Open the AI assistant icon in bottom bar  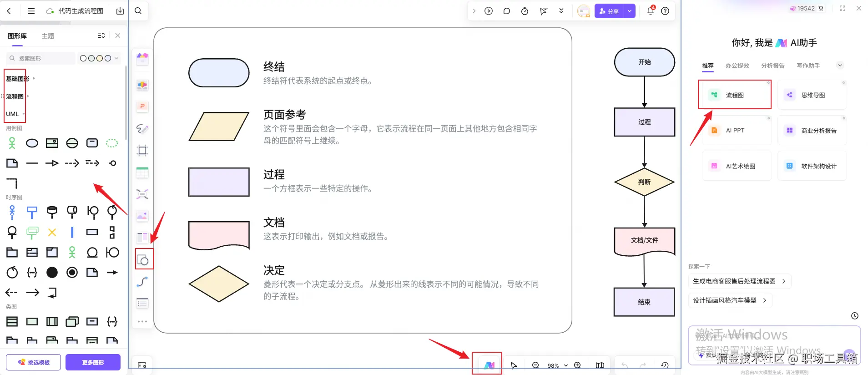point(489,365)
